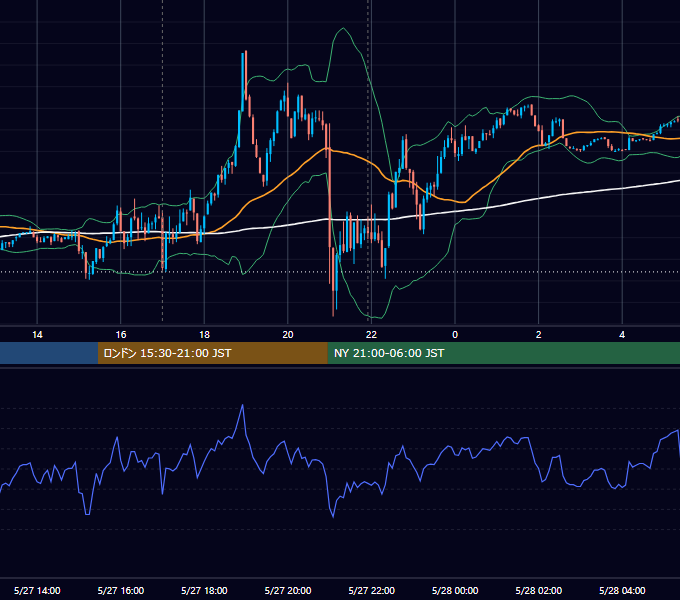Click the '0' hour label on price chart axis
This screenshot has width=680, height=600.
coord(455,335)
